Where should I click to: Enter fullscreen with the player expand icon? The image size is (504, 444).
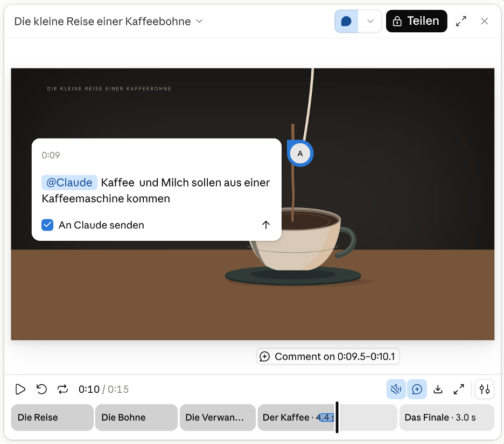click(x=459, y=389)
